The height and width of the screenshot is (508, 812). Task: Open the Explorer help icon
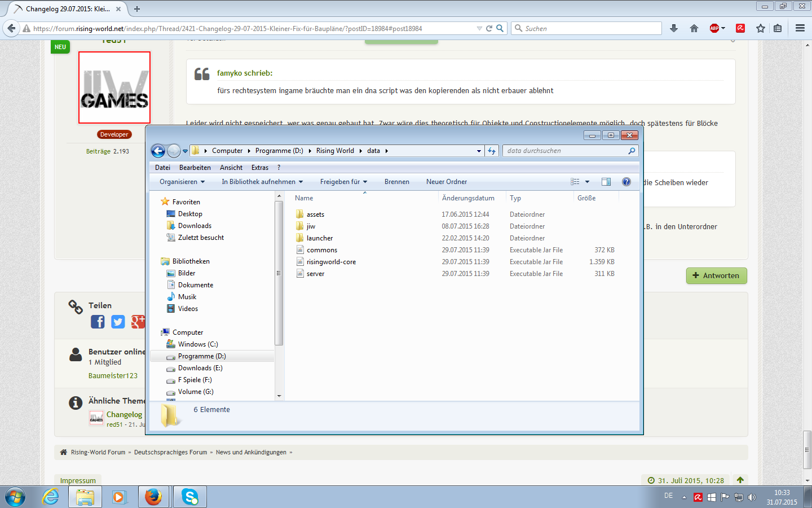pyautogui.click(x=626, y=182)
